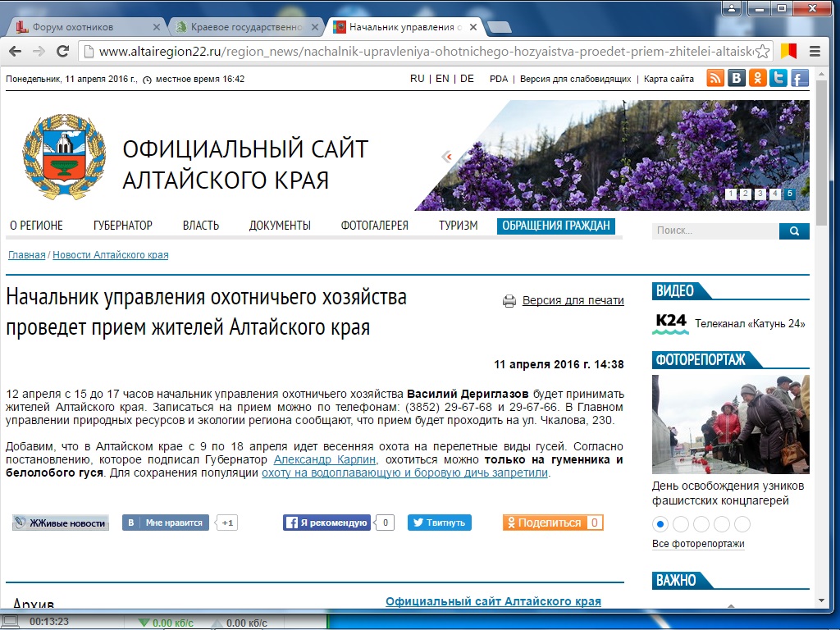This screenshot has height=630, width=840.
Task: Switch to the Форум охотников tab
Action: 82,27
